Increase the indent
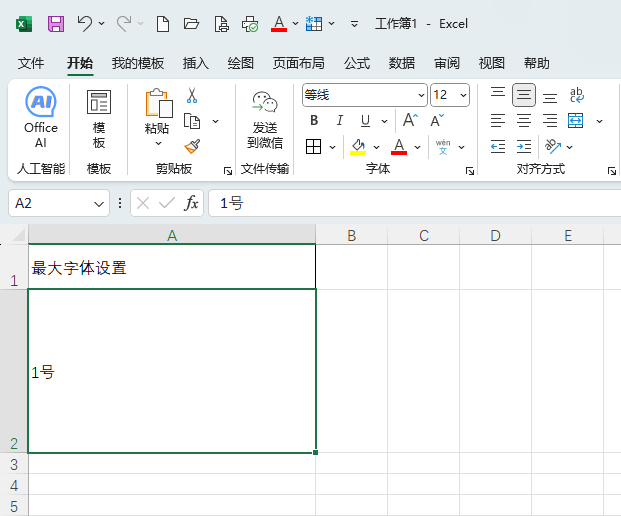Image resolution: width=621 pixels, height=516 pixels. (524, 147)
